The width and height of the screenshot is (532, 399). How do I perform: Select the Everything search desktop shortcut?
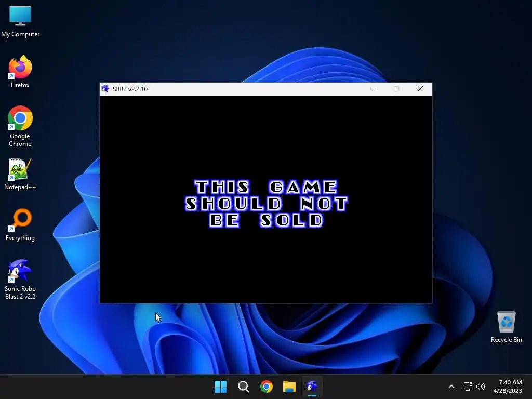click(x=20, y=224)
